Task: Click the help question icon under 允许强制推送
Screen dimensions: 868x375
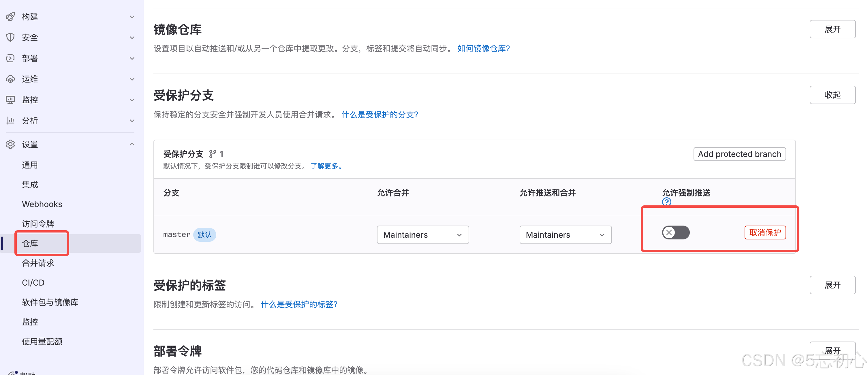Action: click(x=666, y=201)
